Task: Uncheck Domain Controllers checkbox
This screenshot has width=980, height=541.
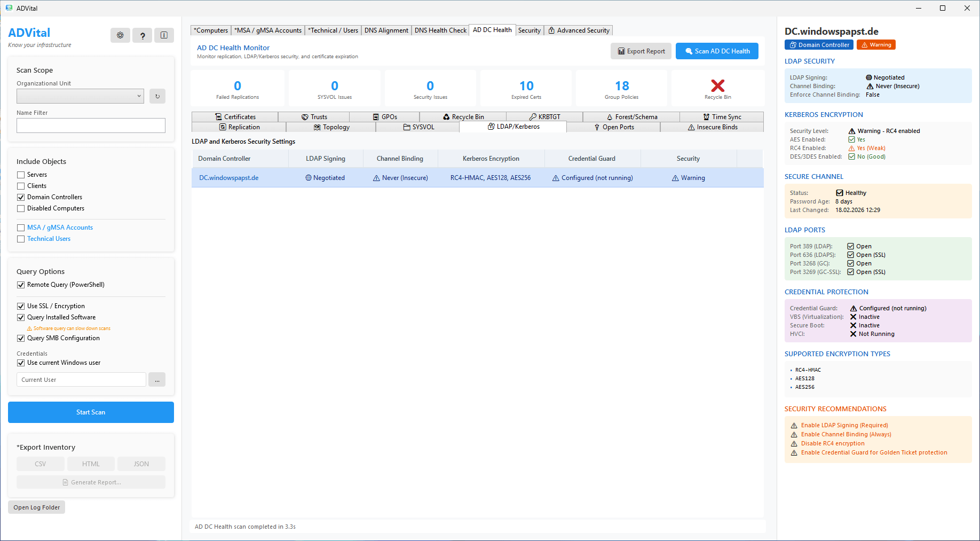Action: coord(21,197)
